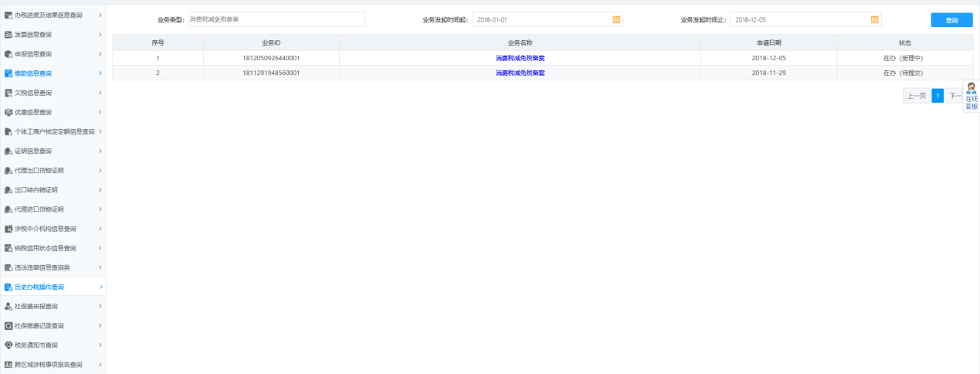Open calendar icon for 业务发起时间起
The height and width of the screenshot is (374, 980).
point(616,19)
